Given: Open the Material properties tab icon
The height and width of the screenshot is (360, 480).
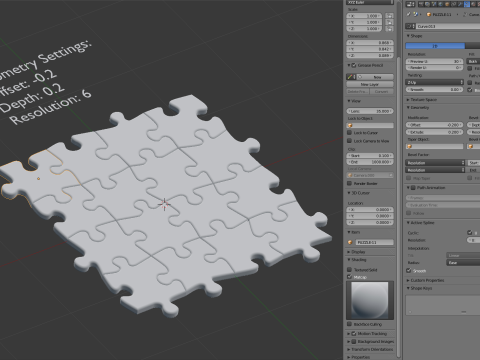Looking at the screenshot, I should tap(473, 4).
